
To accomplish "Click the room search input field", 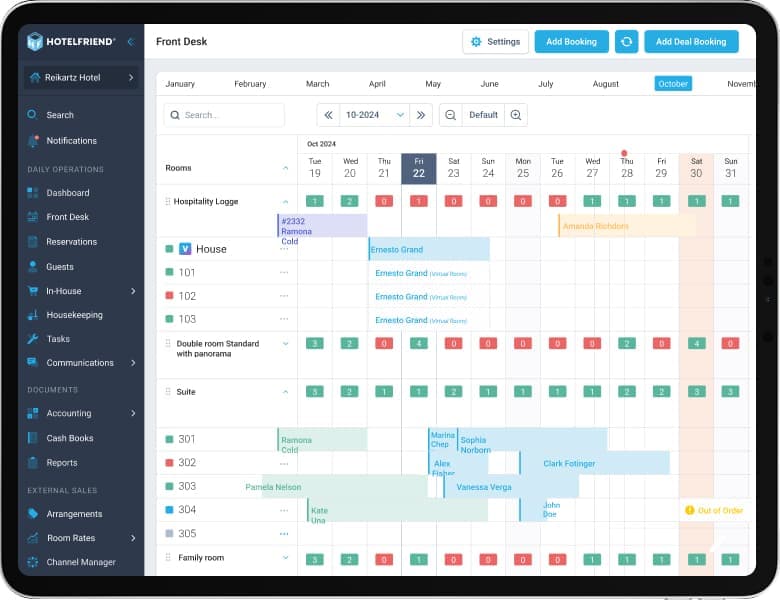I will pos(224,115).
